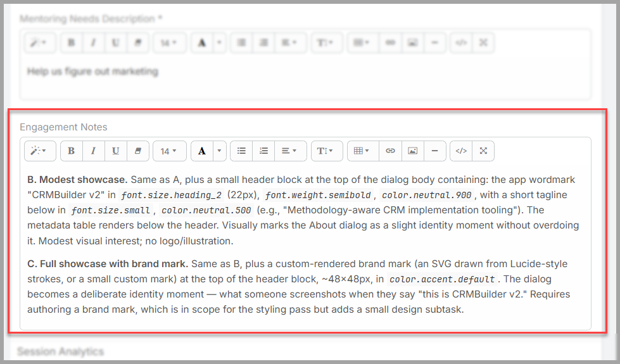The width and height of the screenshot is (620, 364).
Task: Click the "Help us figure out marketing" text
Action: (92, 72)
